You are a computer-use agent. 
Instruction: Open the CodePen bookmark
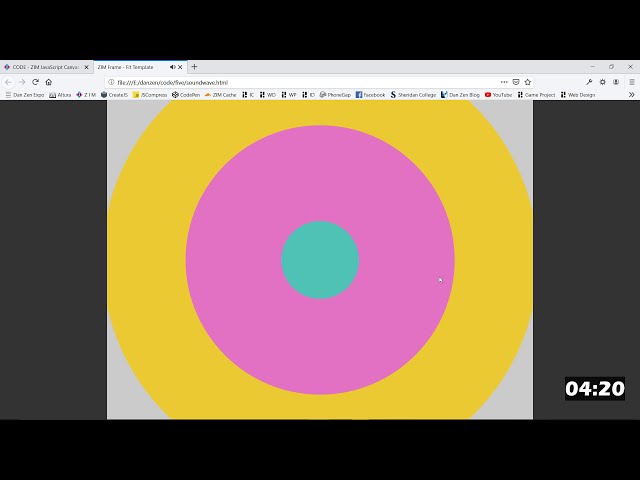pos(186,95)
